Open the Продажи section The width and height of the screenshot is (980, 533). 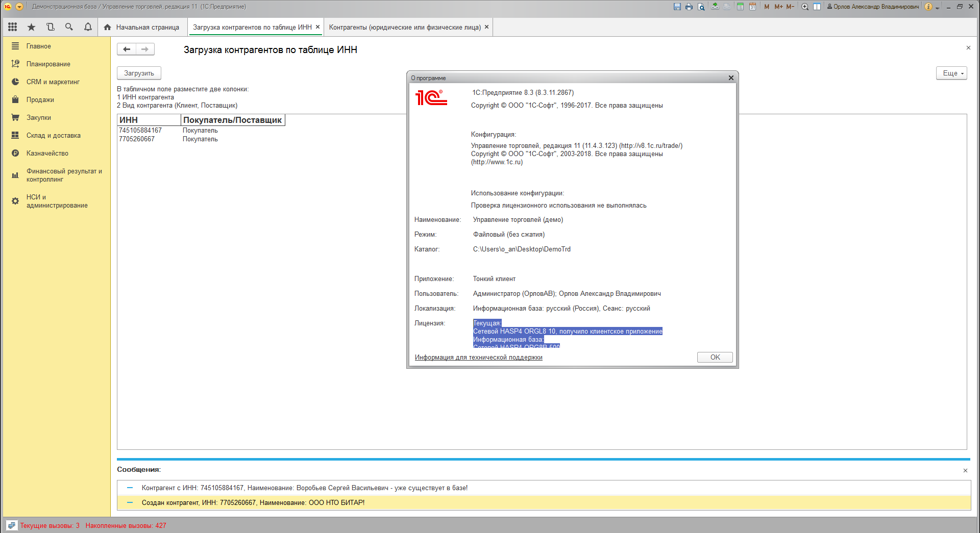[x=40, y=99]
